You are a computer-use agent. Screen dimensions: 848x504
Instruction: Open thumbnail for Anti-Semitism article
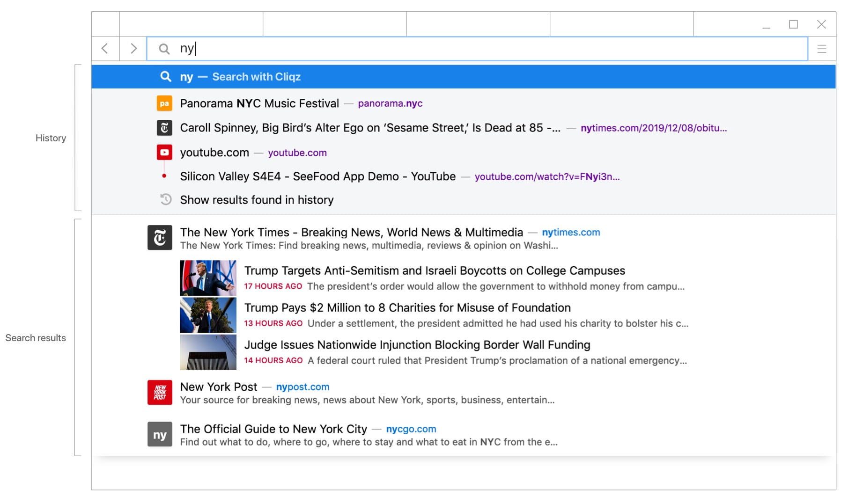[208, 278]
